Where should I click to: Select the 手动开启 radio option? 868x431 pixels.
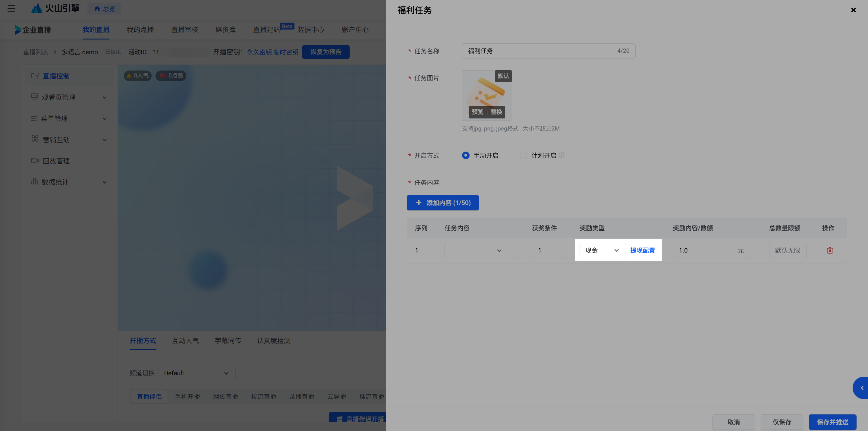pos(465,155)
